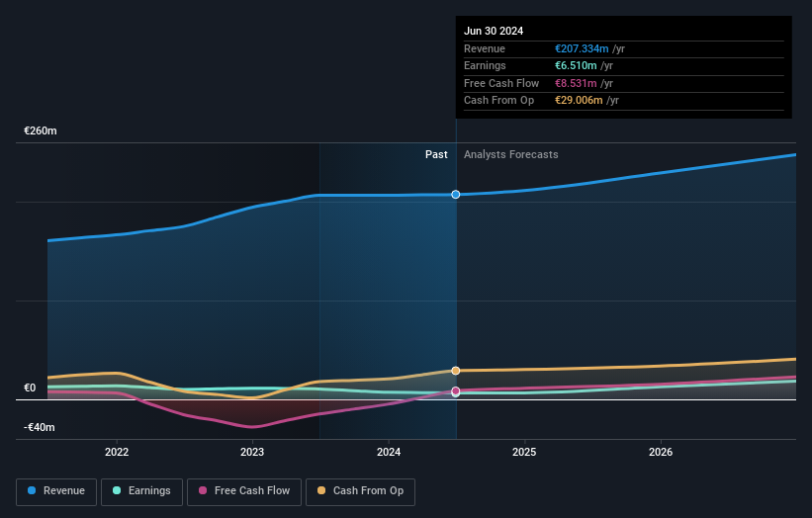Select the 2024 x-axis label
This screenshot has height=518, width=812.
[x=389, y=452]
